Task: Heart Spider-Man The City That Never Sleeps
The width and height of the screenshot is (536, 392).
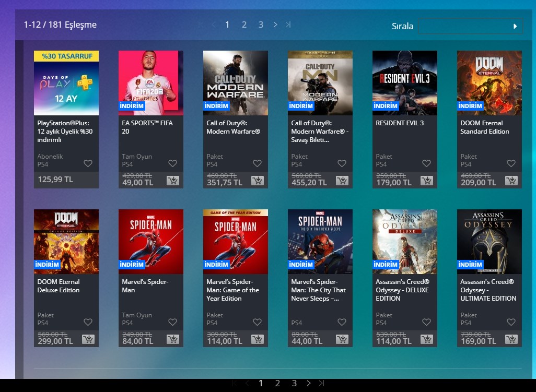Action: (x=342, y=322)
